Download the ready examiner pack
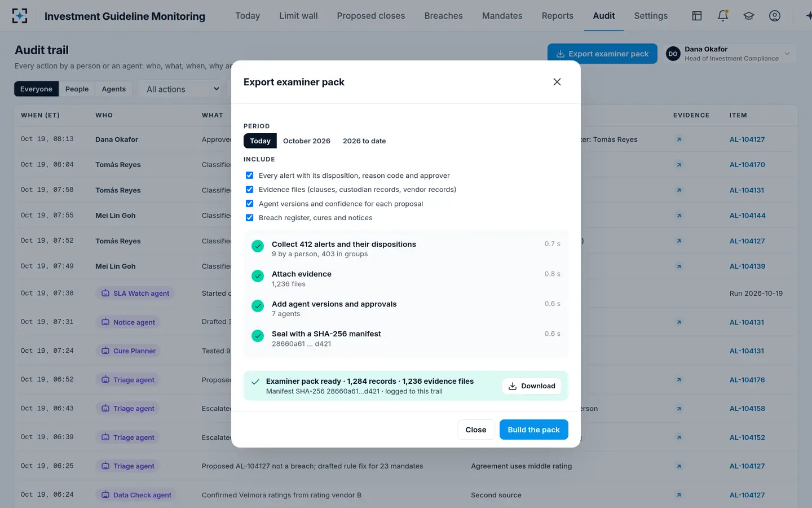Image resolution: width=812 pixels, height=508 pixels. click(532, 386)
